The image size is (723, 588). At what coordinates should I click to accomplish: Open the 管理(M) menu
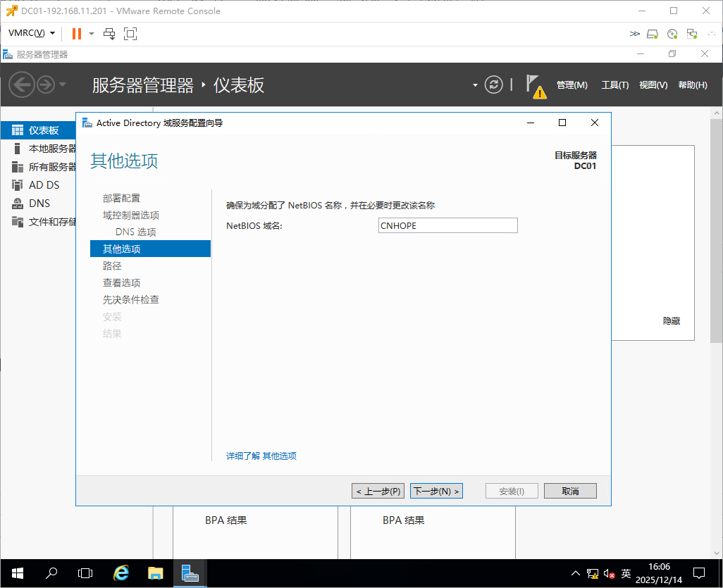coord(571,85)
